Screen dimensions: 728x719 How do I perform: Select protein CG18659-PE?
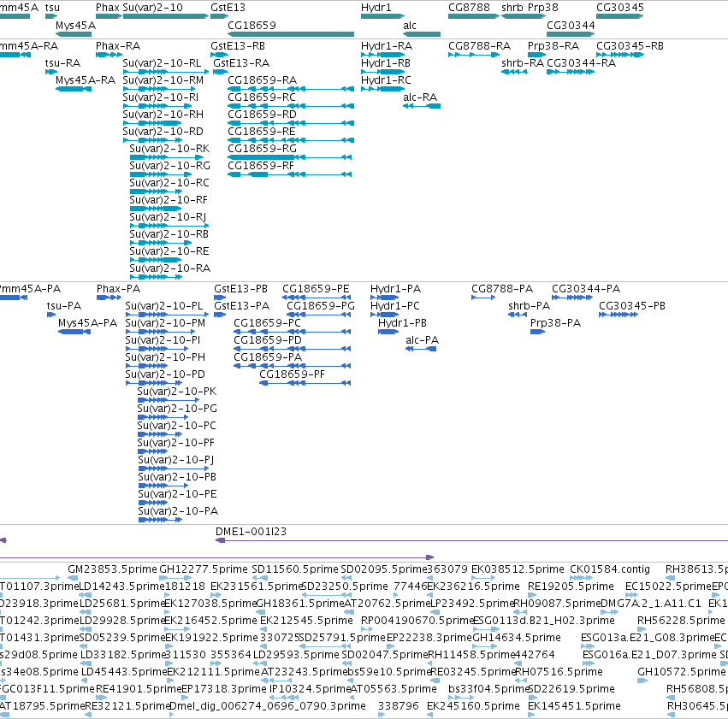click(x=316, y=289)
